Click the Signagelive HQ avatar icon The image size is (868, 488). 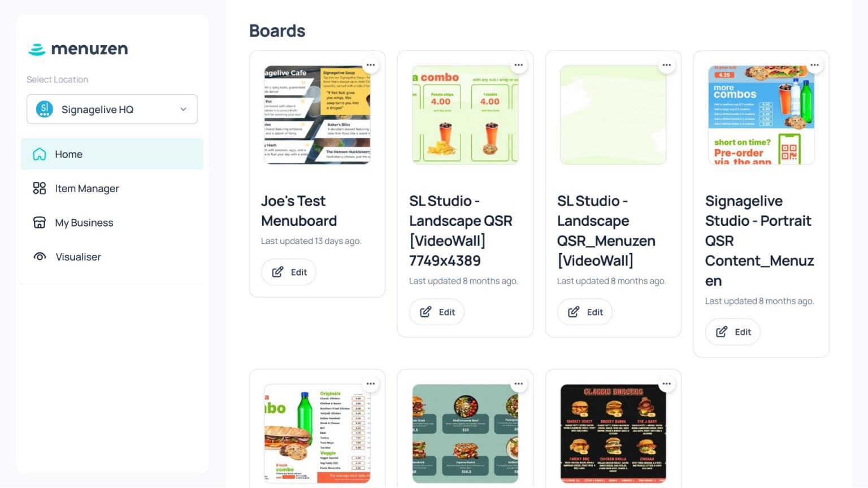coord(45,109)
